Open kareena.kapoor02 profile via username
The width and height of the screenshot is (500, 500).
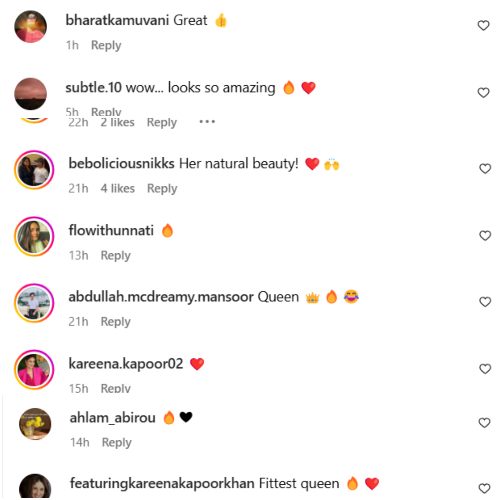(126, 364)
